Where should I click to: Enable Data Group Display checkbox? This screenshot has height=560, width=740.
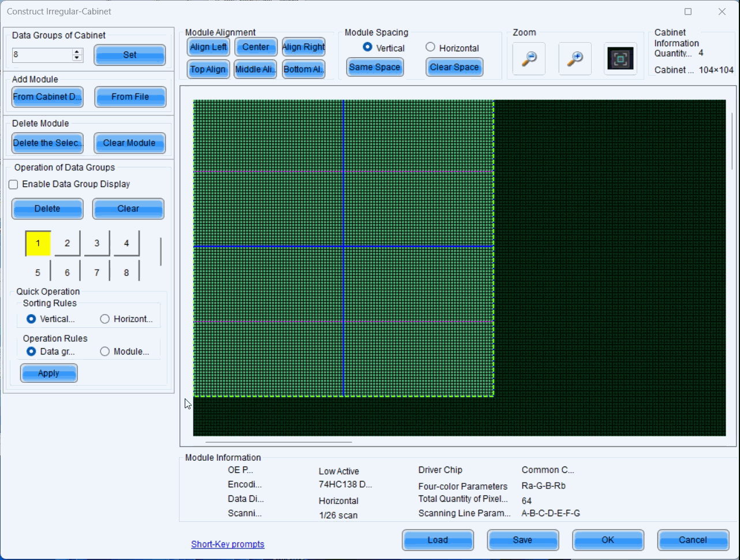pyautogui.click(x=13, y=184)
